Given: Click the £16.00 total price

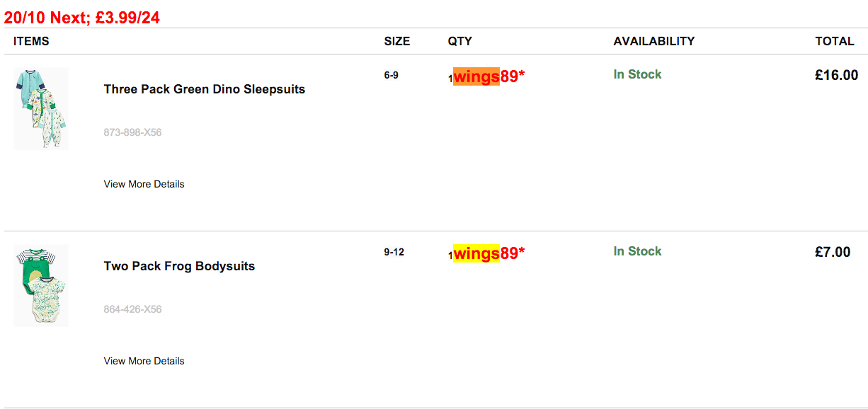Looking at the screenshot, I should (x=836, y=75).
